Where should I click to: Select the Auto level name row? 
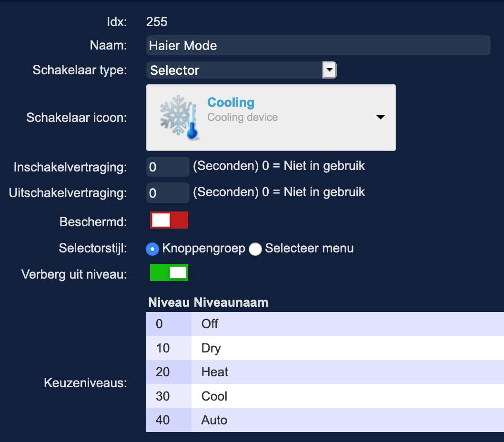pyautogui.click(x=348, y=420)
